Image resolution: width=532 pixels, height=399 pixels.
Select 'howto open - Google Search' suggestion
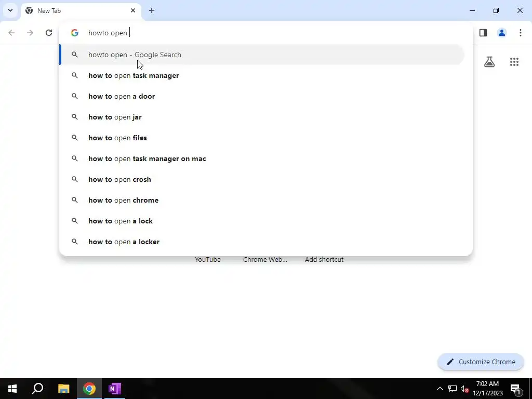(262, 55)
